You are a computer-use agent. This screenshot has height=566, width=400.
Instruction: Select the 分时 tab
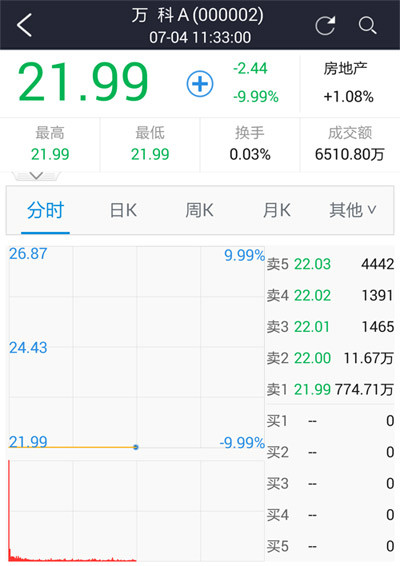point(45,210)
